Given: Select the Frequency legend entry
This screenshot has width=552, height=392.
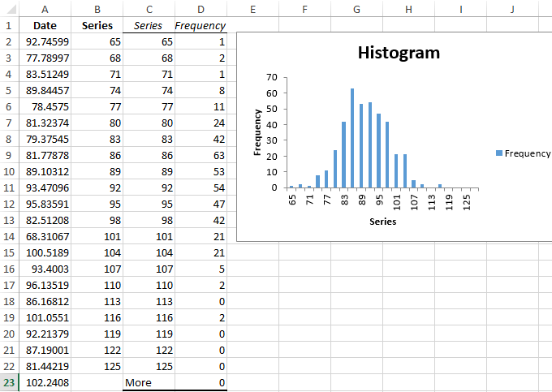Looking at the screenshot, I should click(527, 153).
